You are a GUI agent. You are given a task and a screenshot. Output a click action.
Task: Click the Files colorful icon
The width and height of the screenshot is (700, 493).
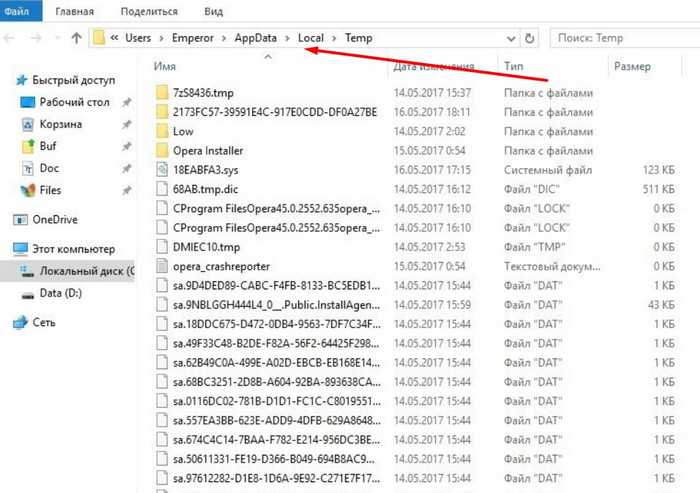[28, 190]
